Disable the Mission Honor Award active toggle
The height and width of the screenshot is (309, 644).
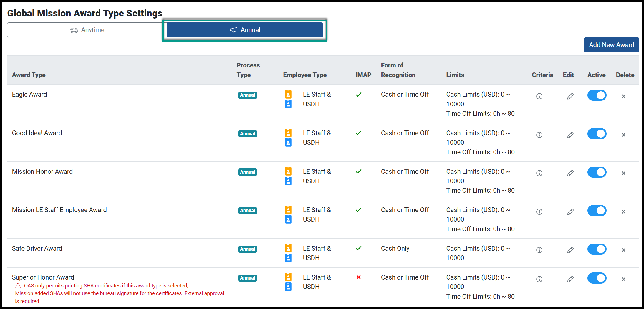597,172
